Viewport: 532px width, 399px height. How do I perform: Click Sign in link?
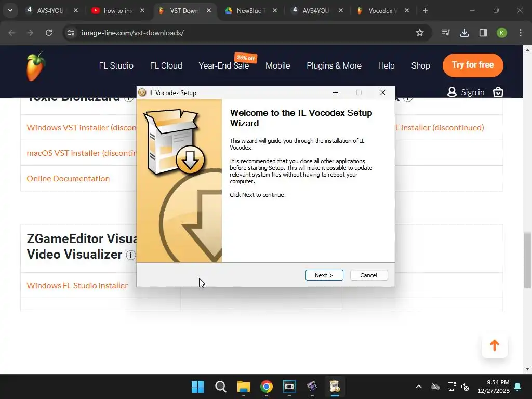pos(473,92)
